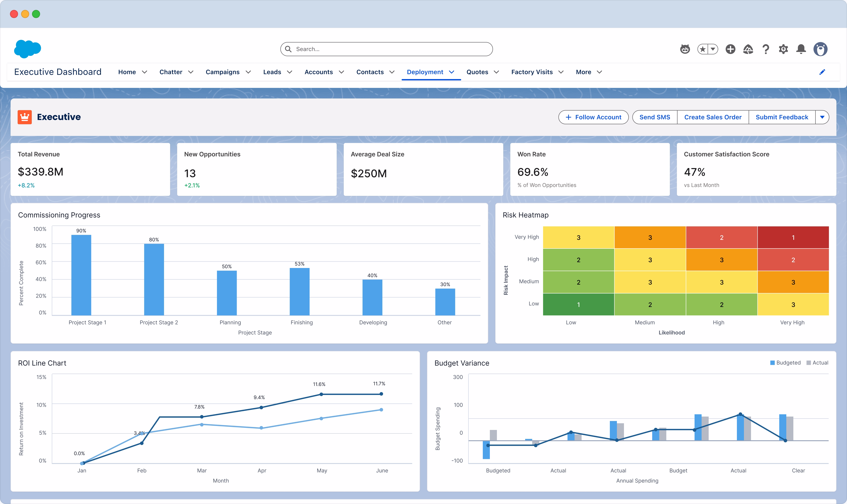Click the Customer Satisfaction 47% value

click(x=694, y=172)
